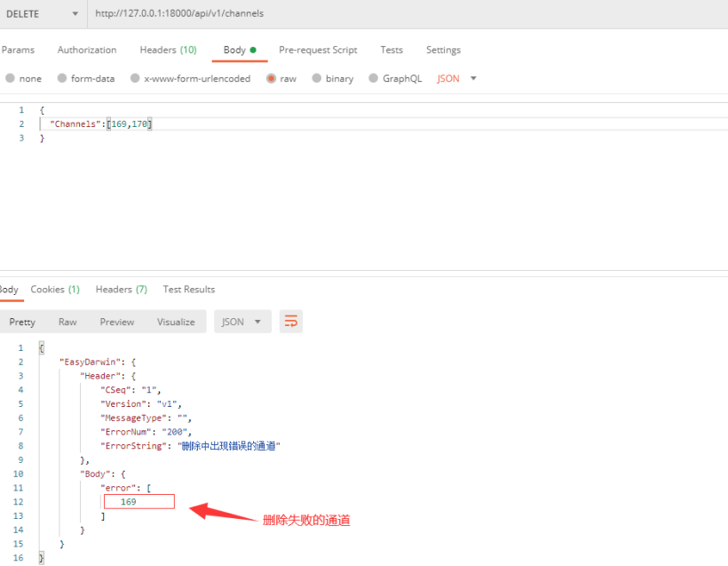Open the Test Results tab
728x566 pixels.
pos(188,289)
